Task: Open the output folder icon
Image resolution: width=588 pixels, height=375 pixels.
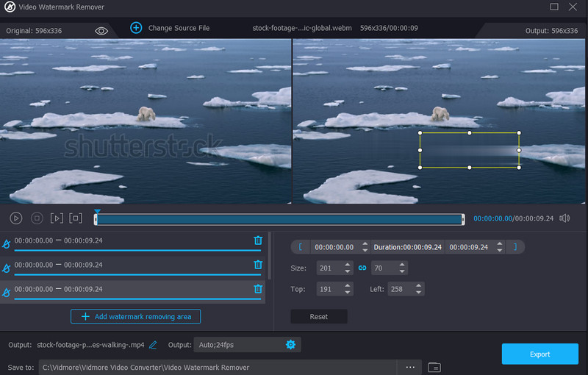Action: [434, 367]
